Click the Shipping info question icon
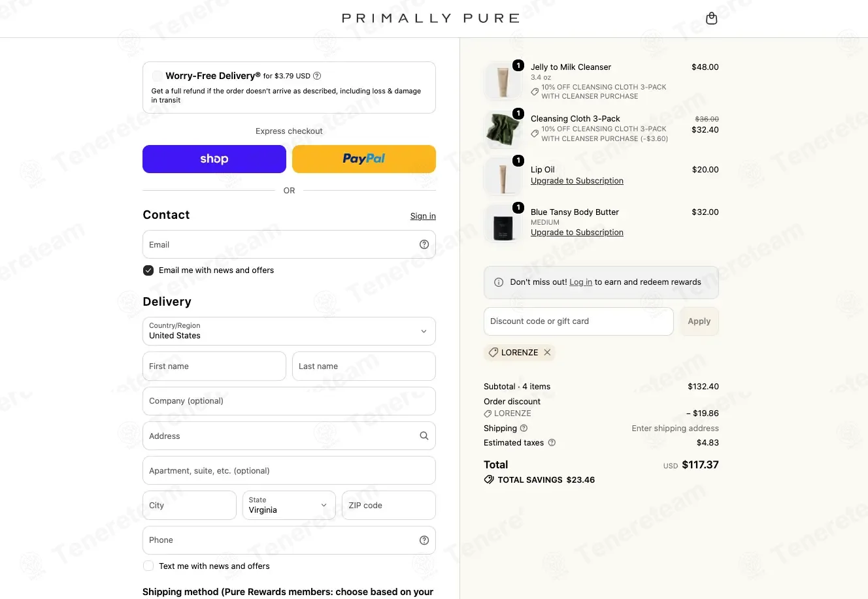The width and height of the screenshot is (868, 599). [x=524, y=429]
